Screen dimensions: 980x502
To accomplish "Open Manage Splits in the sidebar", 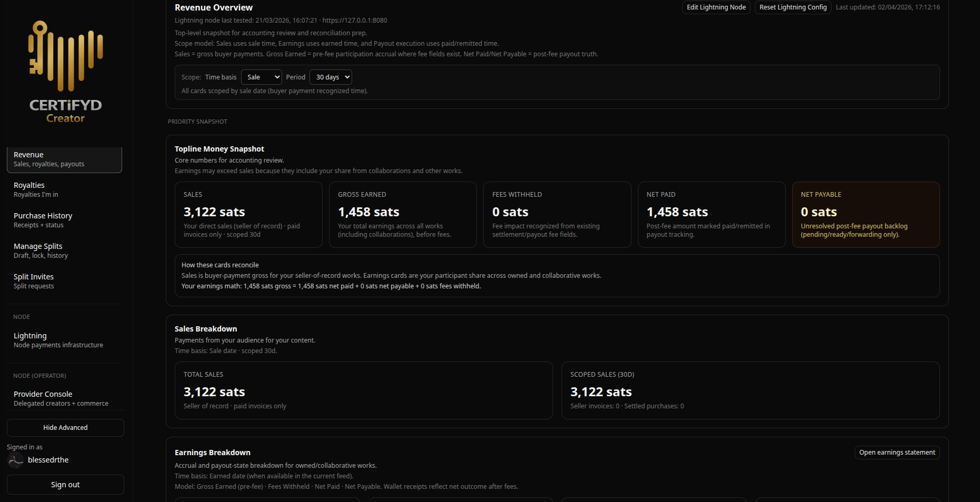I will pyautogui.click(x=64, y=251).
